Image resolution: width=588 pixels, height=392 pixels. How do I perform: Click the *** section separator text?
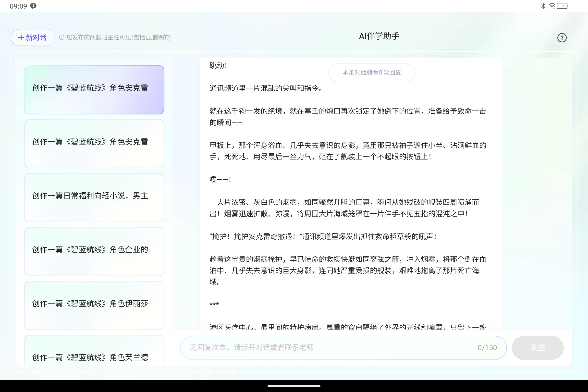[x=214, y=305]
